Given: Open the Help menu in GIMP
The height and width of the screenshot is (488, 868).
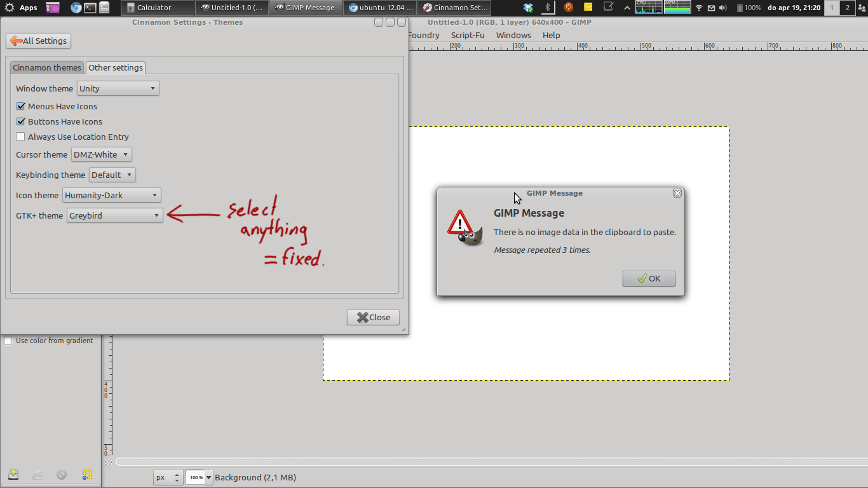Looking at the screenshot, I should (552, 36).
